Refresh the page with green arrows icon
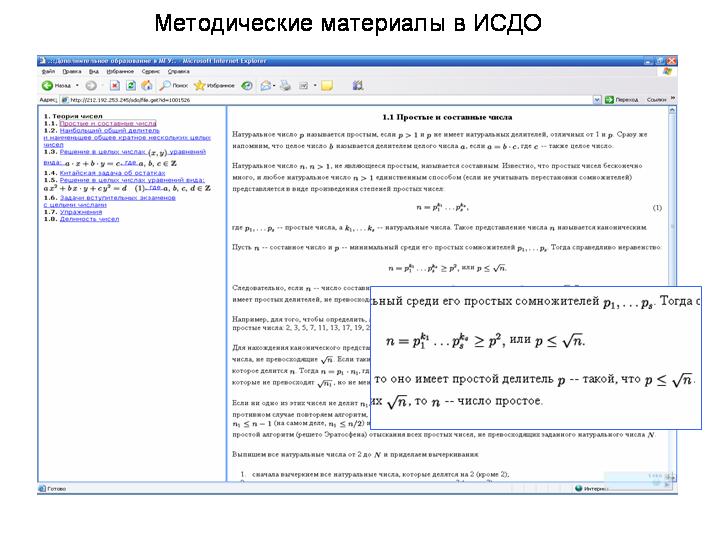The image size is (720, 540). (x=131, y=85)
